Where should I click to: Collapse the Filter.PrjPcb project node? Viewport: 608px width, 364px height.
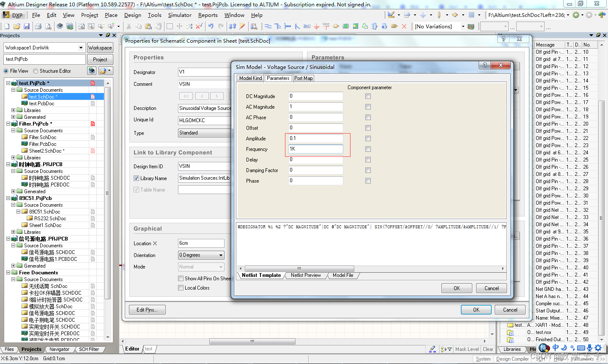tap(8, 124)
